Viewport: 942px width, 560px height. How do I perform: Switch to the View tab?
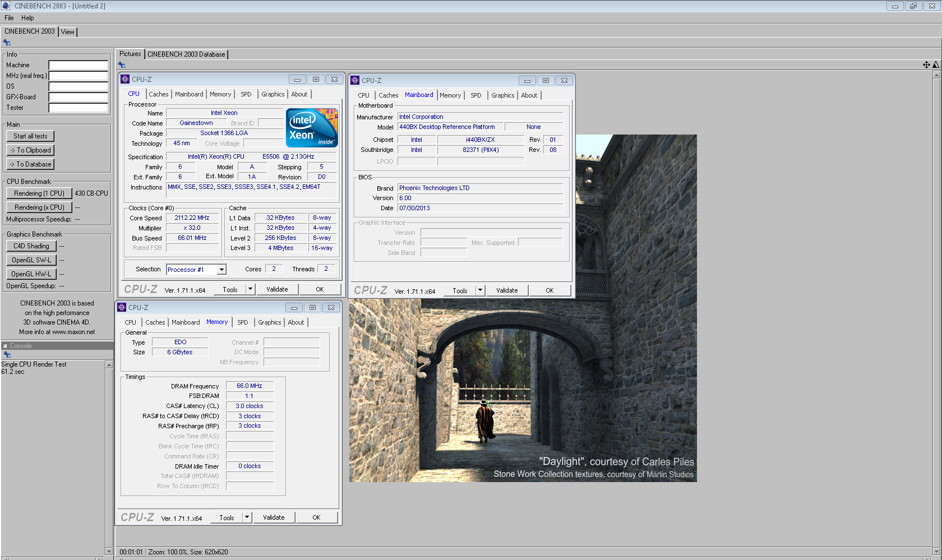(68, 32)
